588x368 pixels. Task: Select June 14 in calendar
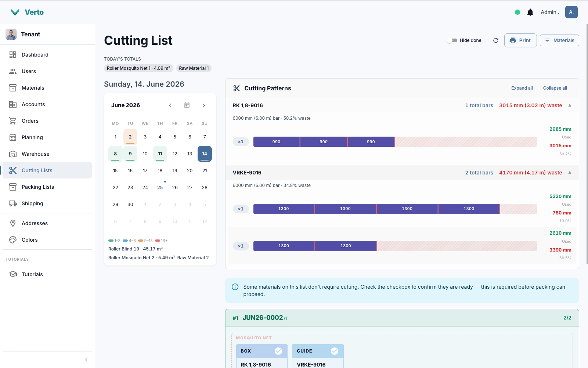pos(205,154)
